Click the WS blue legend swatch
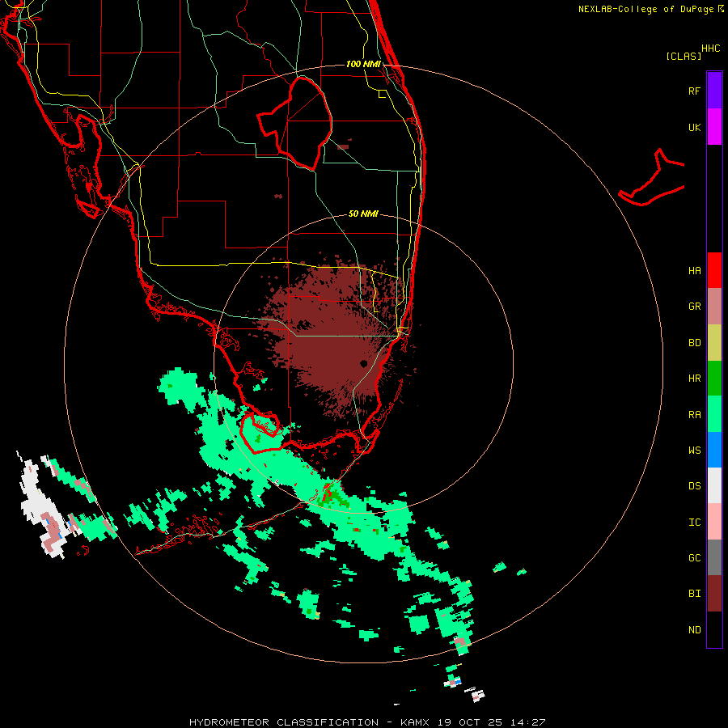 [714, 450]
